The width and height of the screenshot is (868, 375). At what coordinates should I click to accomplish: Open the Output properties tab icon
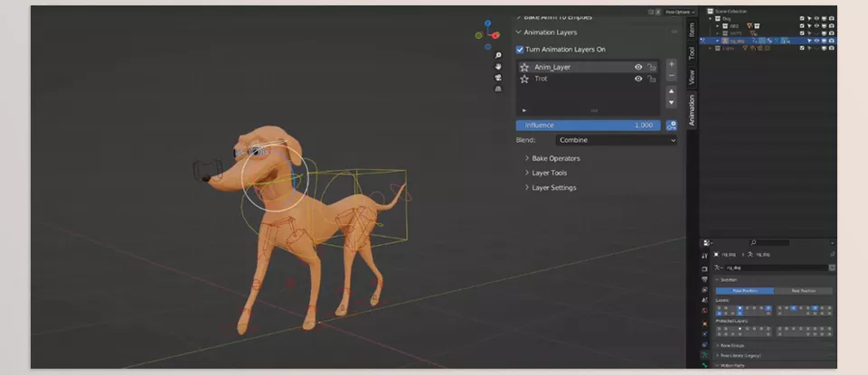point(704,279)
